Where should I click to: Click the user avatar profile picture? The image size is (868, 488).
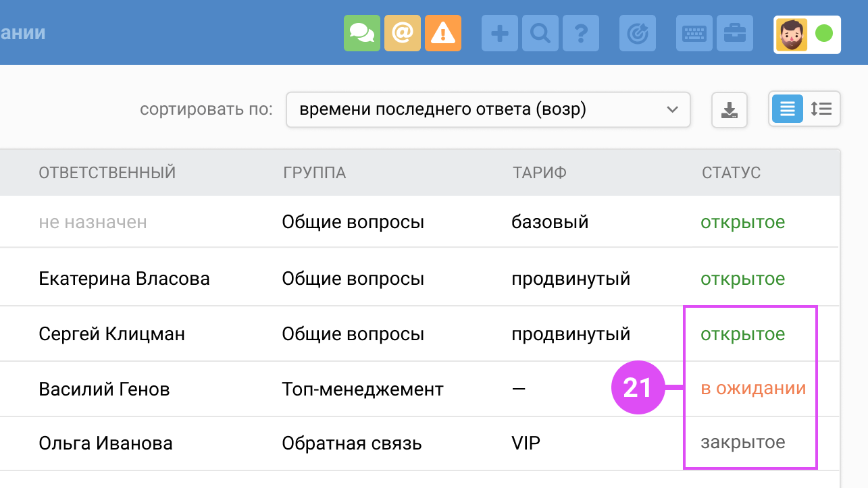pos(792,34)
